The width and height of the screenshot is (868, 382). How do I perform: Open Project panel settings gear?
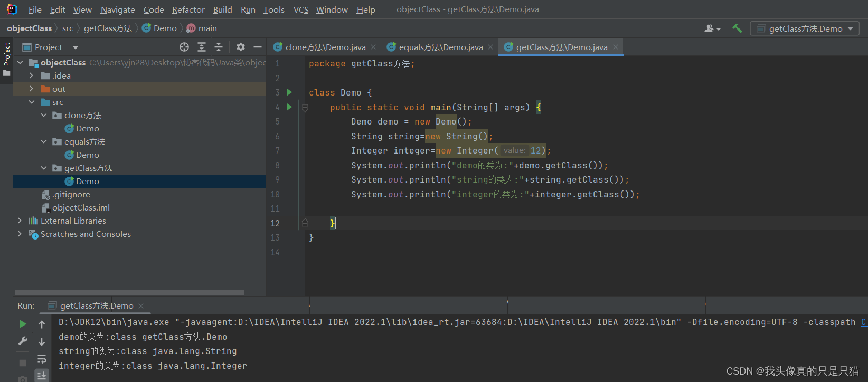click(x=241, y=47)
